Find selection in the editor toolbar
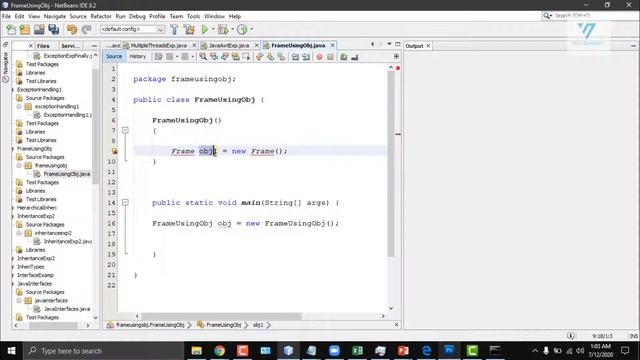This screenshot has width=640, height=360. 203,57
